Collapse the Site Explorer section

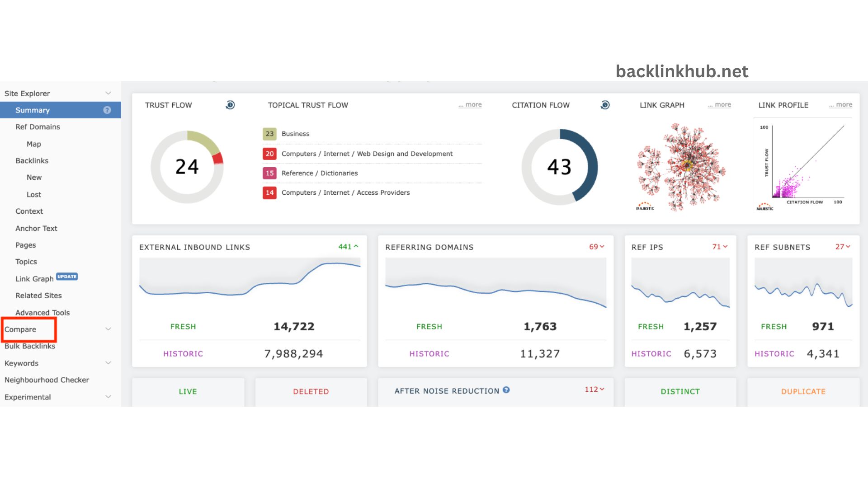[108, 93]
